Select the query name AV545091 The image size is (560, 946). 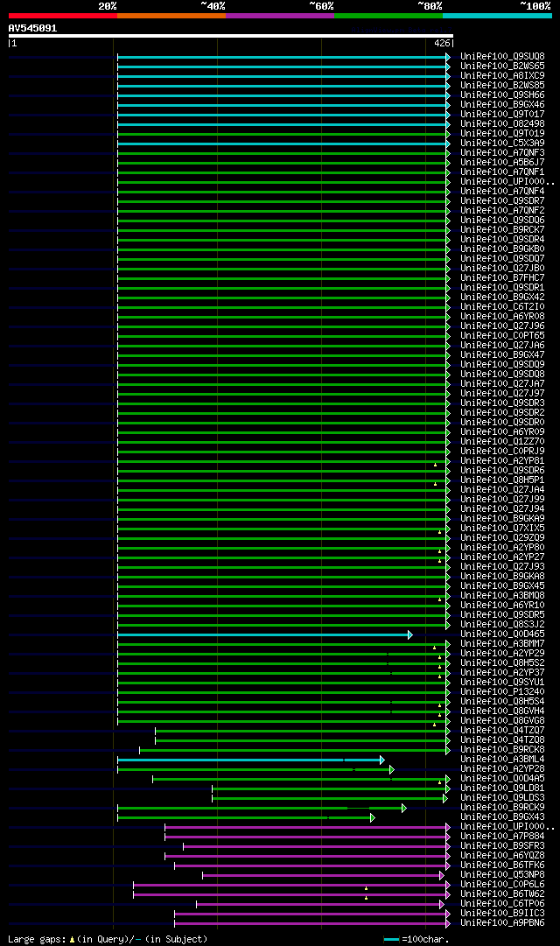(x=32, y=28)
